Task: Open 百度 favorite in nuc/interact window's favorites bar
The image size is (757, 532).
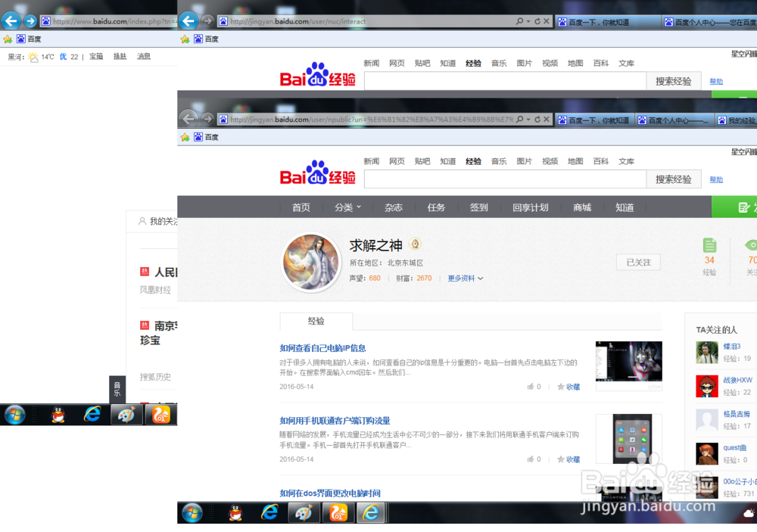Action: point(206,39)
